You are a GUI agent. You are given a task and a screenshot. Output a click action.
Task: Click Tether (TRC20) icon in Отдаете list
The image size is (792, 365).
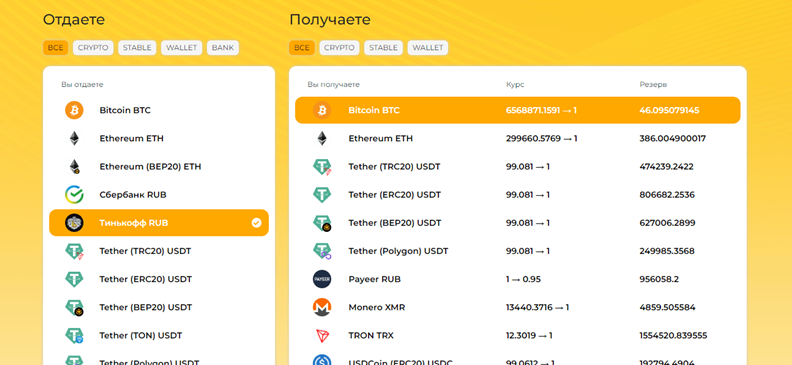click(74, 251)
